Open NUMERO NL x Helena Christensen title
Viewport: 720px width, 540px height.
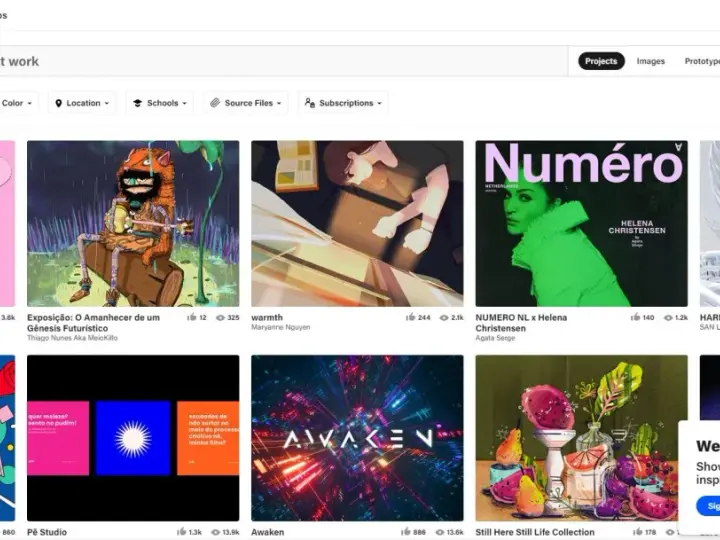[x=521, y=323]
